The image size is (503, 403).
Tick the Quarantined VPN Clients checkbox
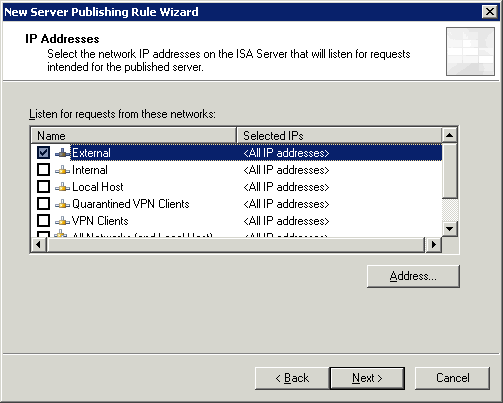[43, 204]
